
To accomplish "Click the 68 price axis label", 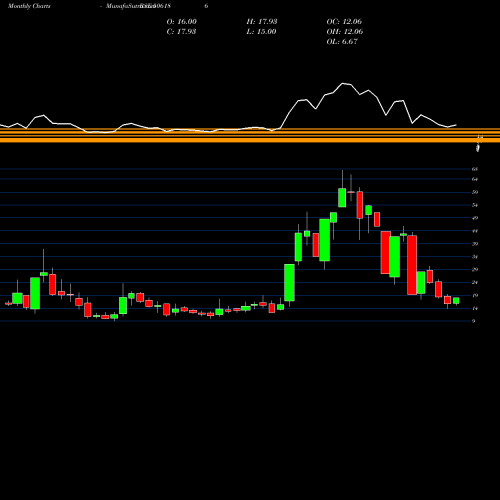I will point(475,169).
